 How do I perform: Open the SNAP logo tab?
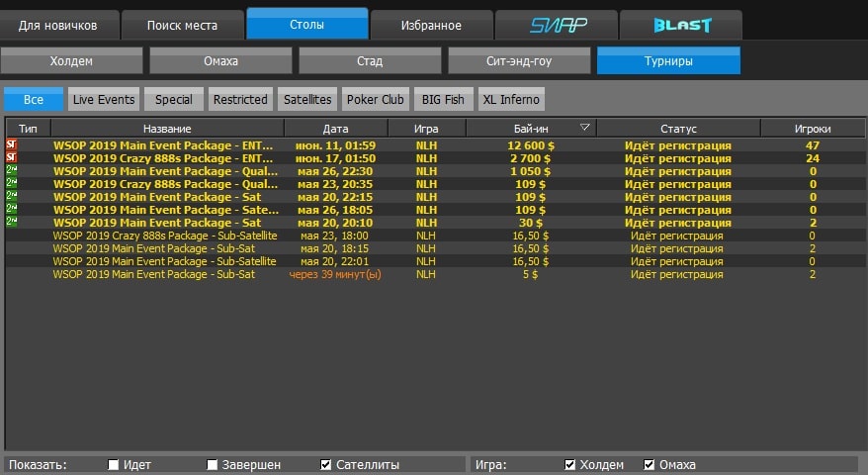[x=555, y=25]
